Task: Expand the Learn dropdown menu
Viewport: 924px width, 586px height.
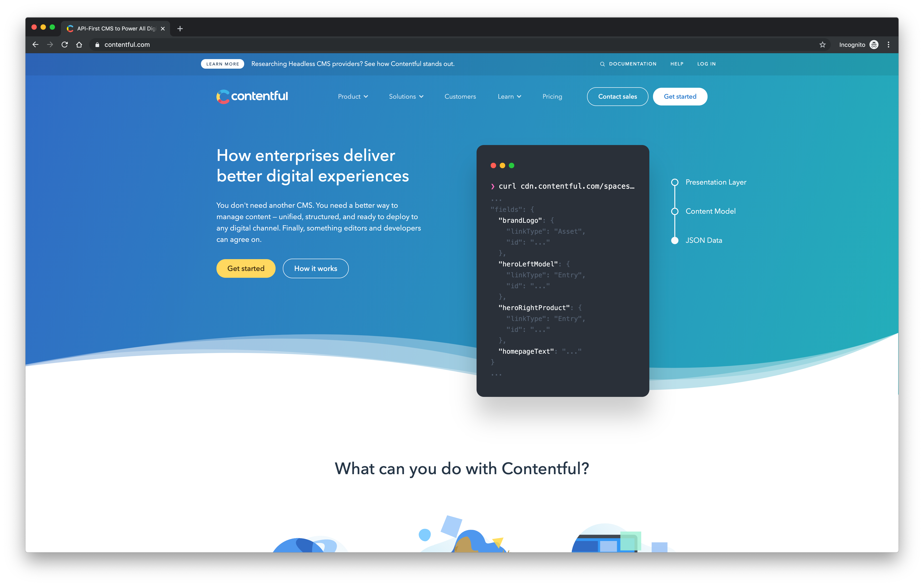Action: pyautogui.click(x=509, y=96)
